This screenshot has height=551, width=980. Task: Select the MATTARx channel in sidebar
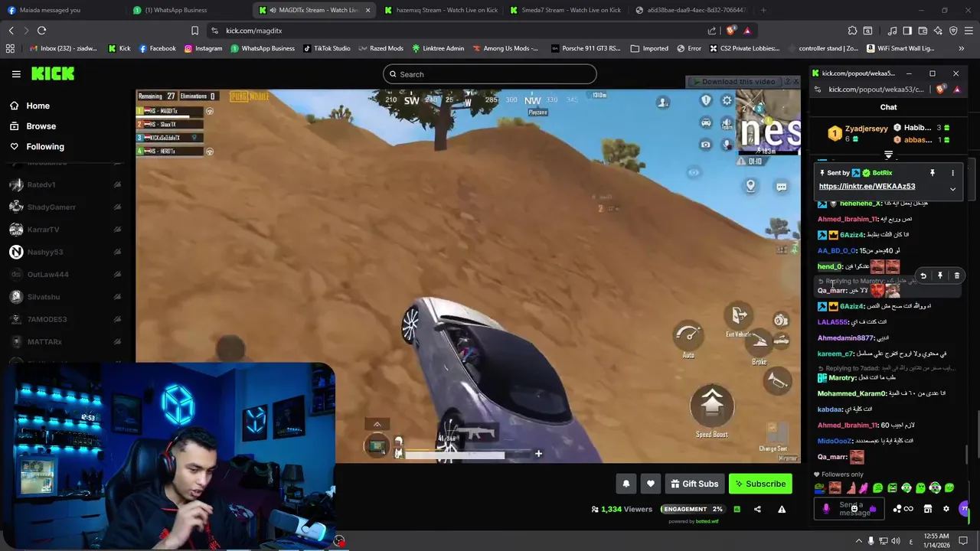[44, 341]
